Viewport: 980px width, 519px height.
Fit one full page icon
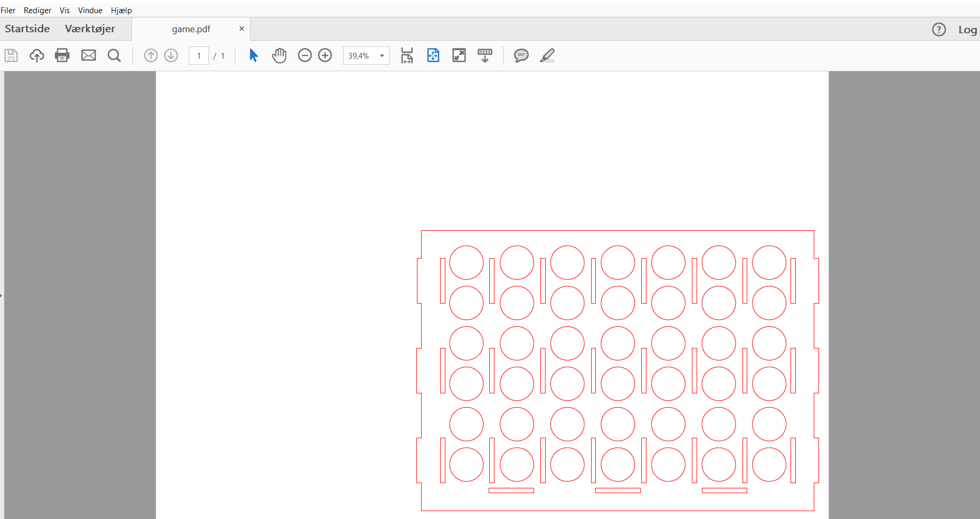[x=433, y=55]
